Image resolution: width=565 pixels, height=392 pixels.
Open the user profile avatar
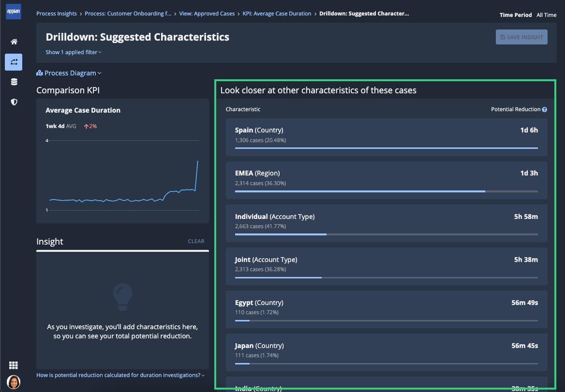pos(14,382)
